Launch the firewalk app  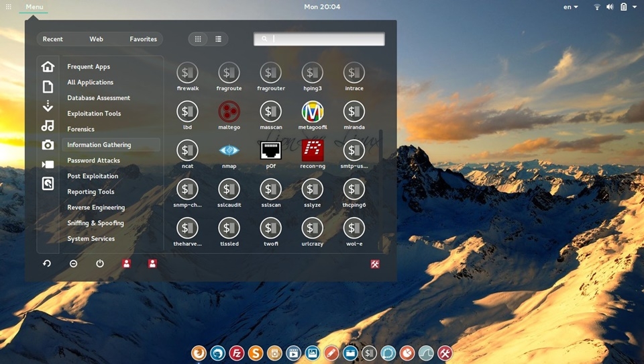pos(187,77)
